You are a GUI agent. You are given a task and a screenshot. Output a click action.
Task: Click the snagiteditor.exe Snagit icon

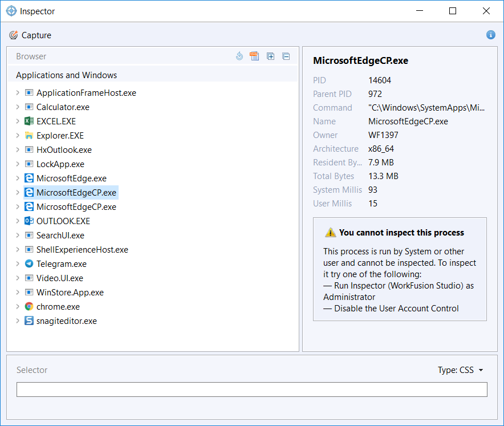[29, 320]
